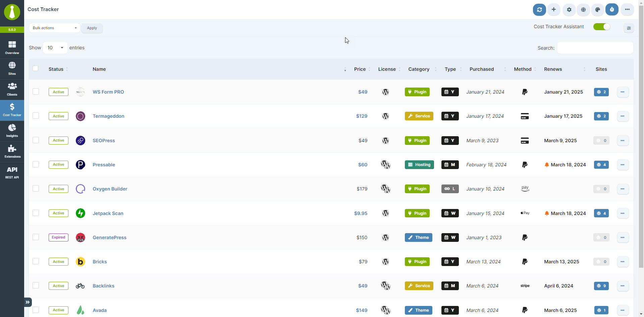This screenshot has width=644, height=317.
Task: Click the Pressable product logo icon
Action: (x=80, y=165)
